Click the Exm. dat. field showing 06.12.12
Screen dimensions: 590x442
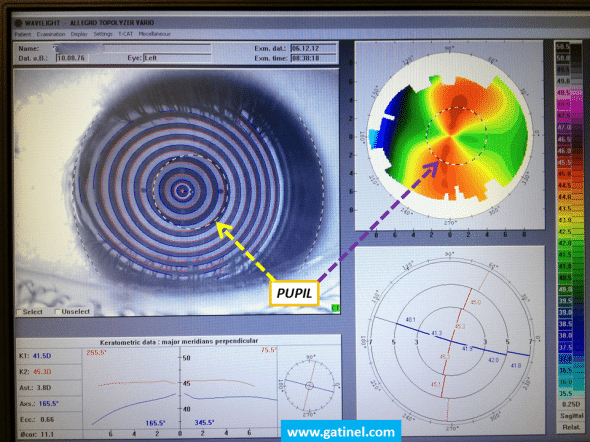(313, 48)
